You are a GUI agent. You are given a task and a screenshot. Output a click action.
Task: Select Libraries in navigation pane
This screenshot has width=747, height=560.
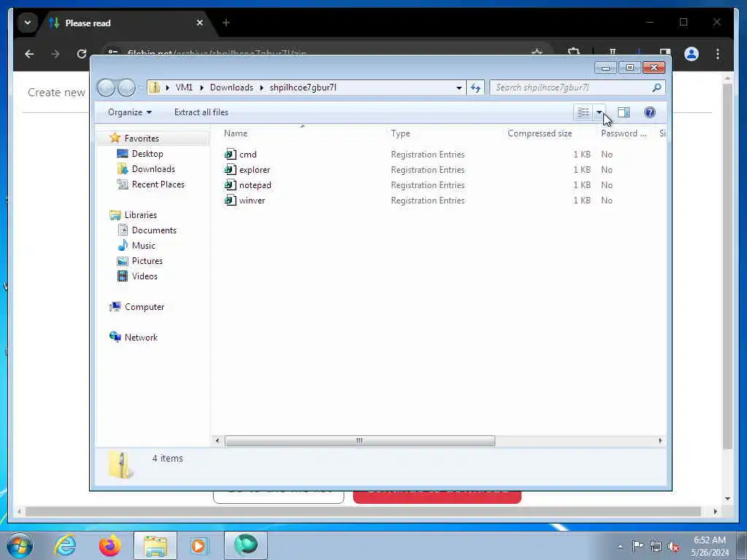(141, 215)
